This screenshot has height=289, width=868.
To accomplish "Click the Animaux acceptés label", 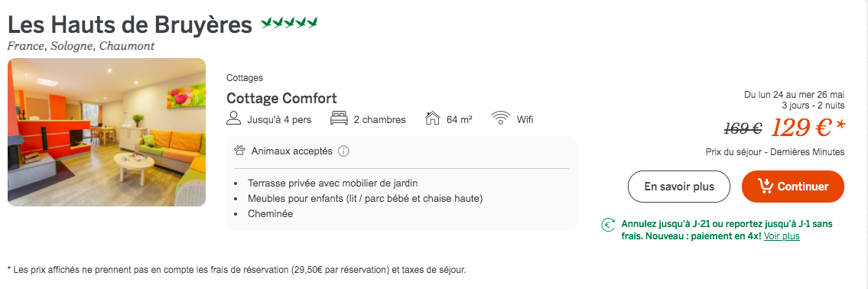I will pyautogui.click(x=291, y=151).
